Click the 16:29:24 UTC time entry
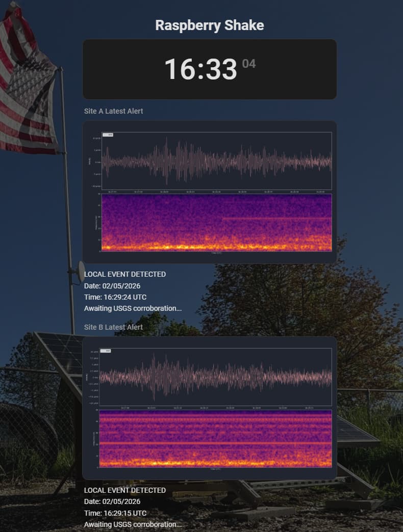 pyautogui.click(x=115, y=297)
